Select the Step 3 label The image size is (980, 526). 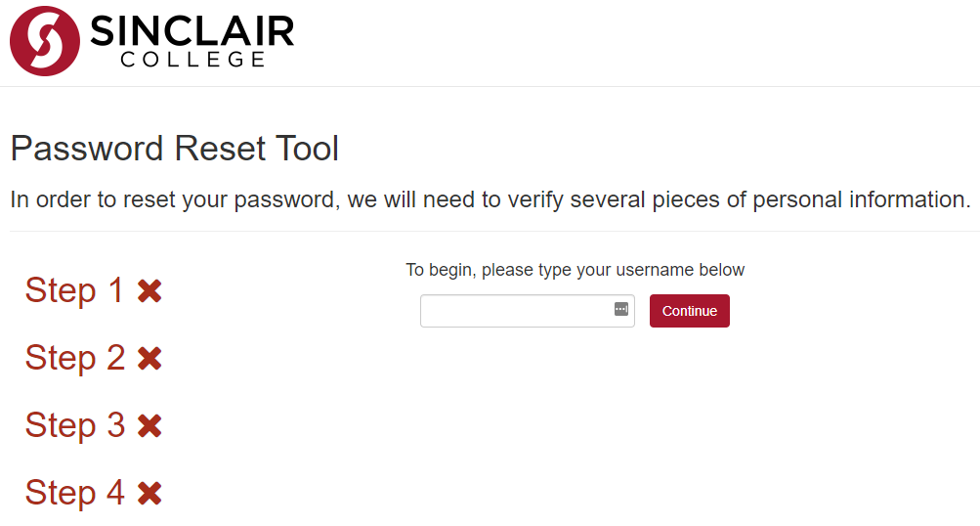click(74, 425)
